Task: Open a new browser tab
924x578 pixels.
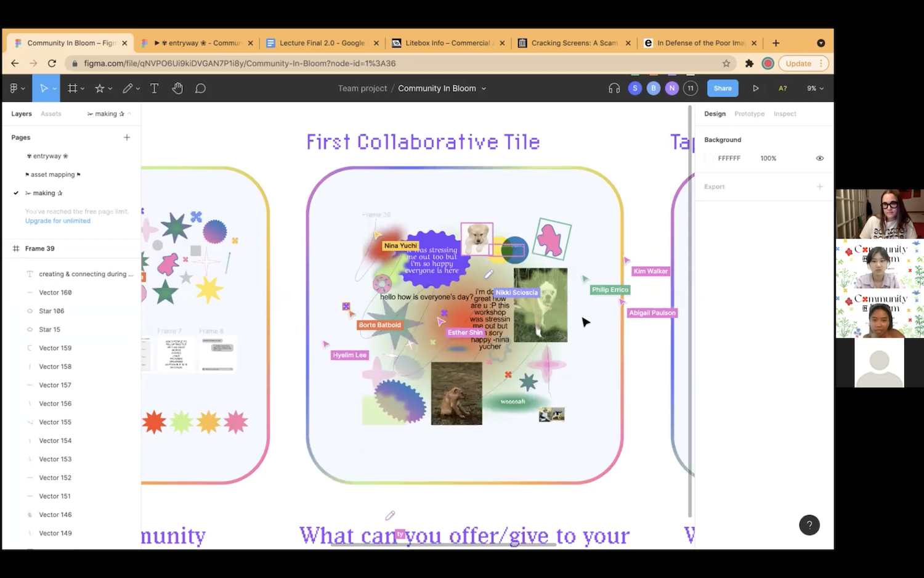Action: tap(776, 43)
